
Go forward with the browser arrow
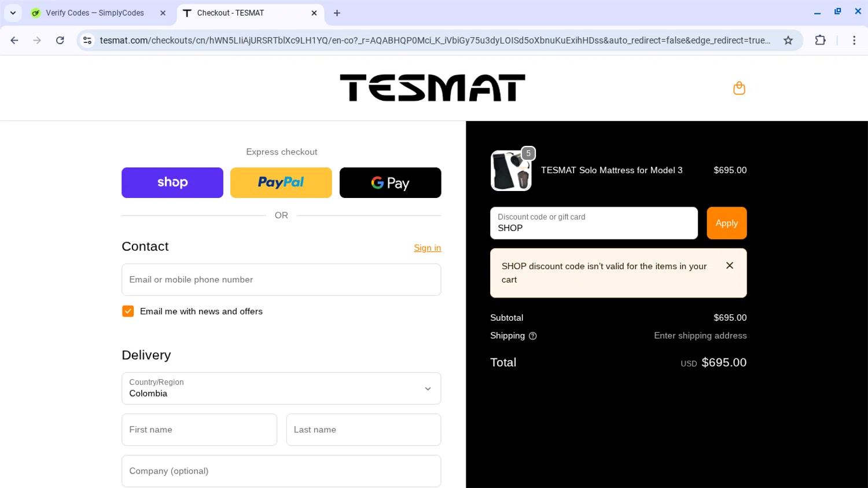point(37,41)
